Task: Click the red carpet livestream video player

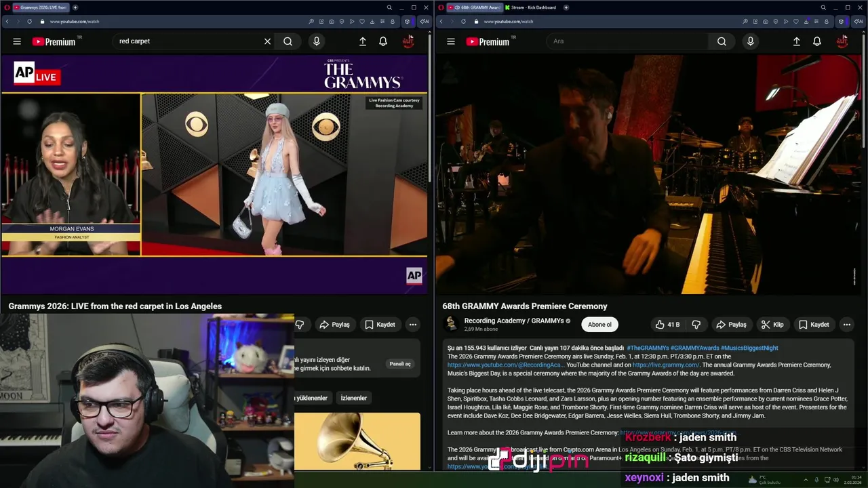Action: point(214,174)
